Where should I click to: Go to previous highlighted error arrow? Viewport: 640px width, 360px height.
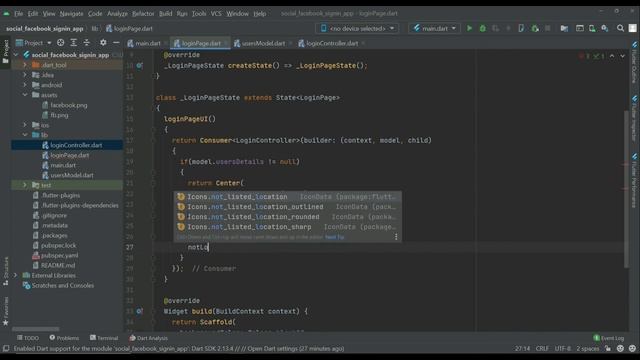pos(612,56)
